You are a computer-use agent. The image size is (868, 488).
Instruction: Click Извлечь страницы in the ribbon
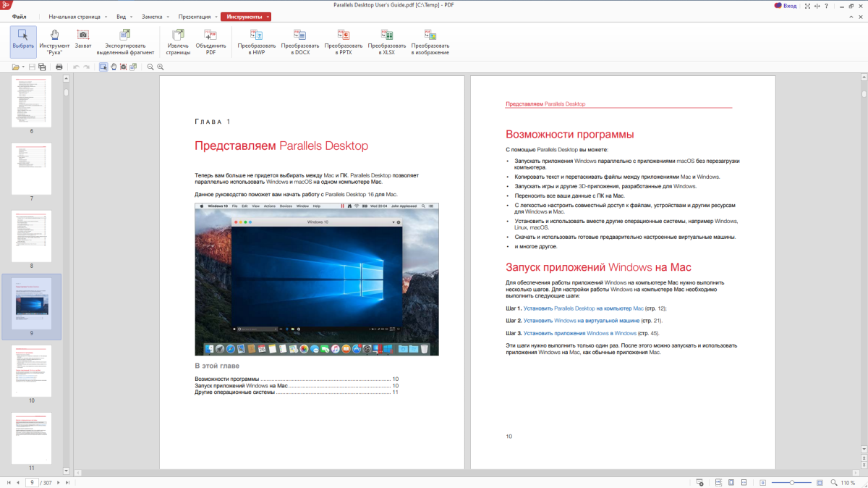tap(178, 42)
